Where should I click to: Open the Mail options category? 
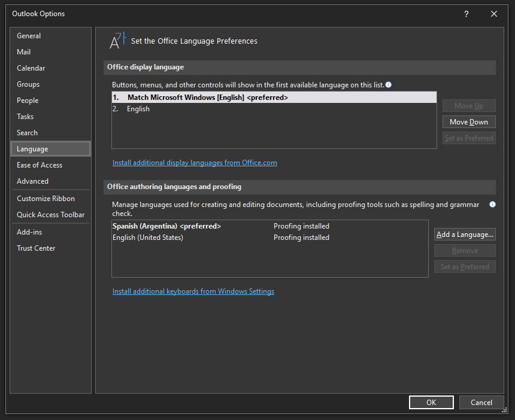coord(50,52)
